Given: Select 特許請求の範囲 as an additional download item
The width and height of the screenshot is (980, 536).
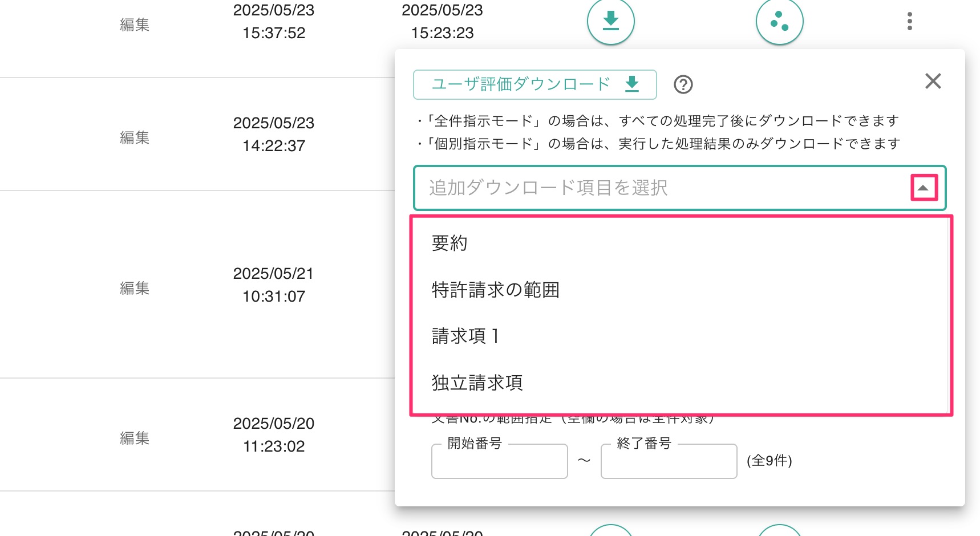Looking at the screenshot, I should click(x=496, y=290).
